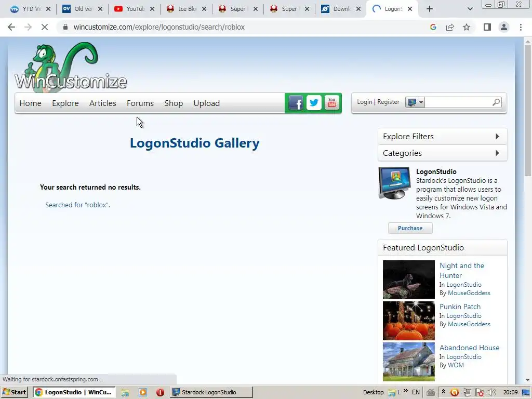The width and height of the screenshot is (532, 399).
Task: Click the Register link
Action: point(388,102)
